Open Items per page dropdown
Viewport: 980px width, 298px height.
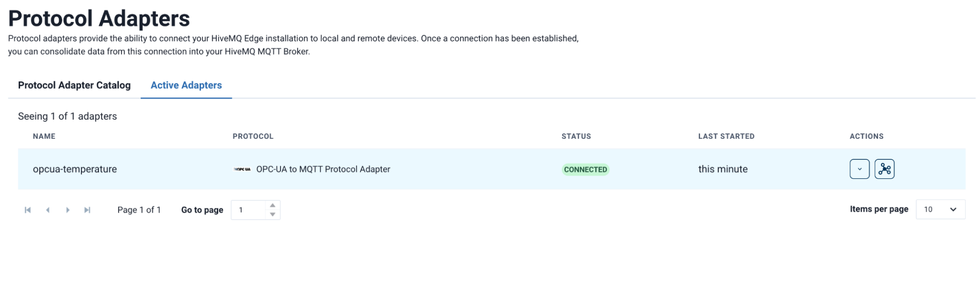(x=940, y=209)
